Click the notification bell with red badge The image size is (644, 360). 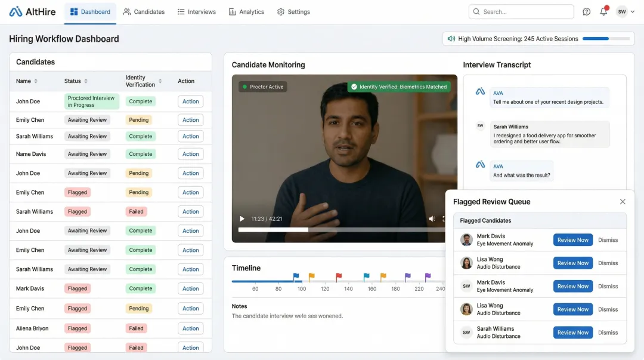(603, 11)
